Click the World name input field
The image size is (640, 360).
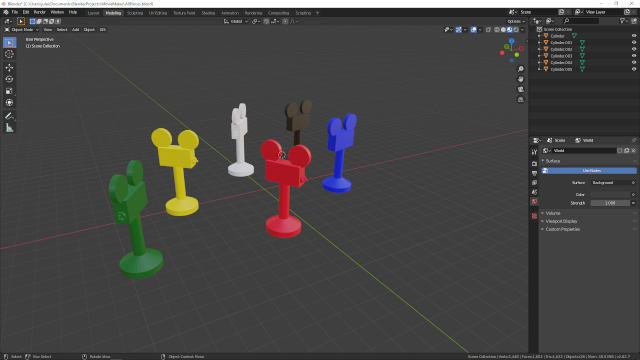point(584,151)
